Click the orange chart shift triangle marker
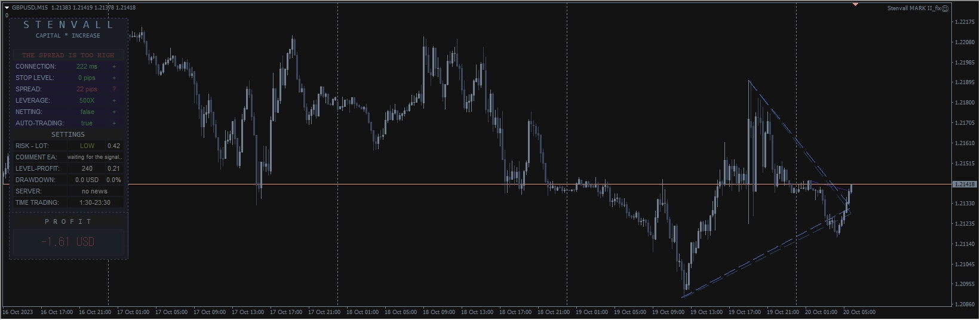Viewport: 980px width, 320px height. click(x=855, y=4)
